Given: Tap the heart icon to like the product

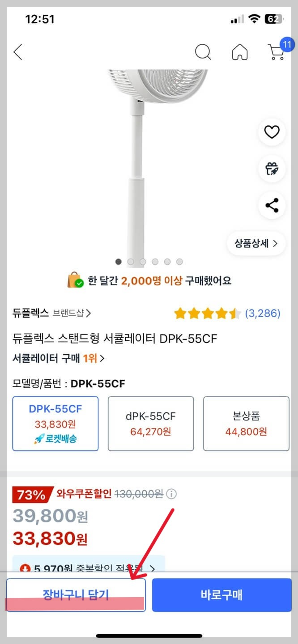Looking at the screenshot, I should tap(272, 132).
